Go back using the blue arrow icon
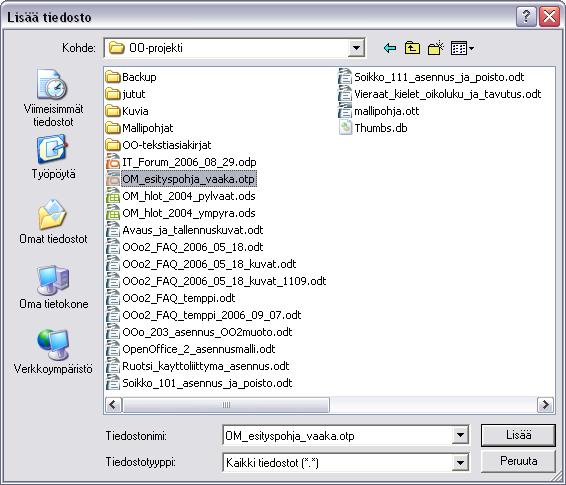The width and height of the screenshot is (566, 485). click(390, 48)
